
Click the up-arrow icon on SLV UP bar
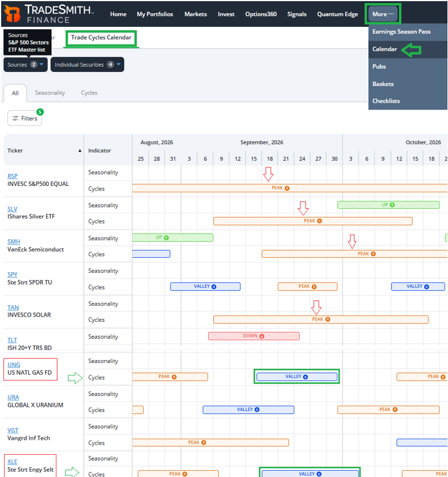click(392, 205)
